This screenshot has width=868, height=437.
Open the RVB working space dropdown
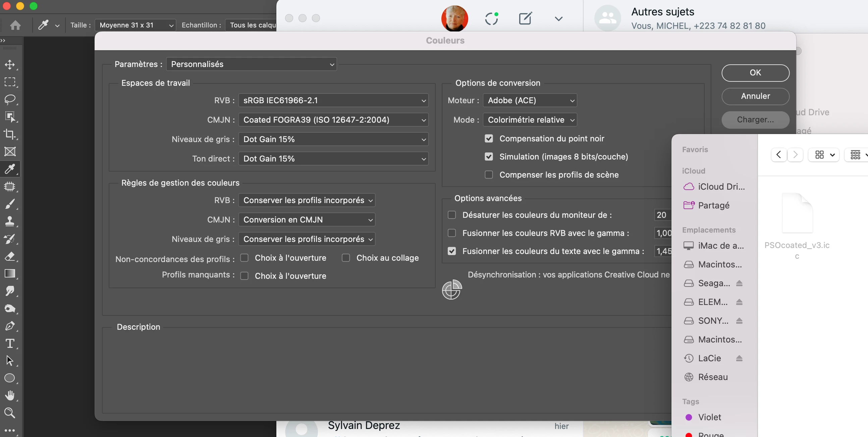pos(333,100)
